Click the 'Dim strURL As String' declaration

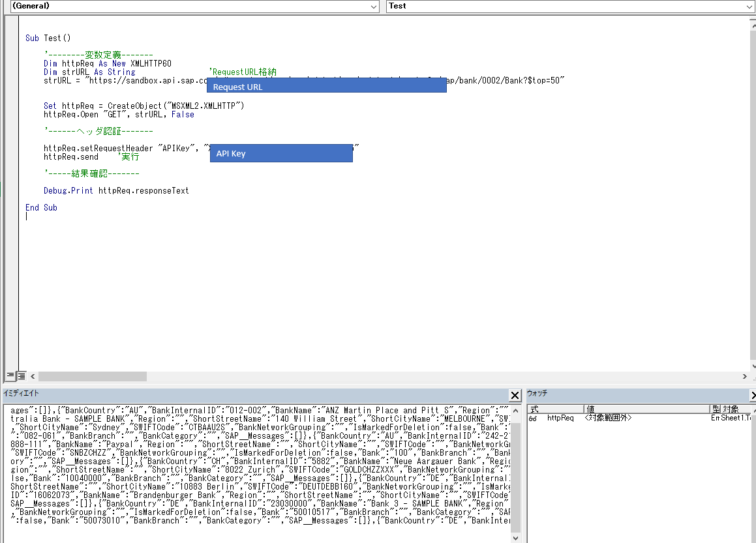[x=89, y=72]
